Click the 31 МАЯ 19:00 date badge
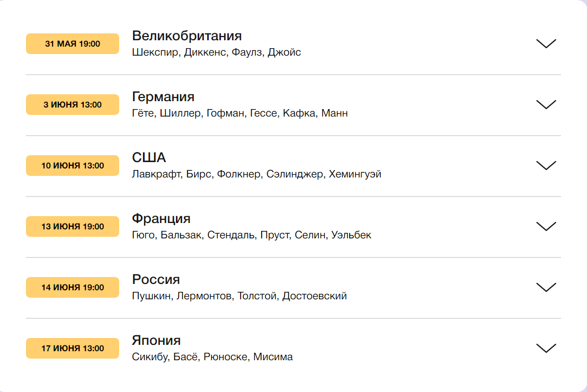This screenshot has width=587, height=392. pyautogui.click(x=73, y=44)
